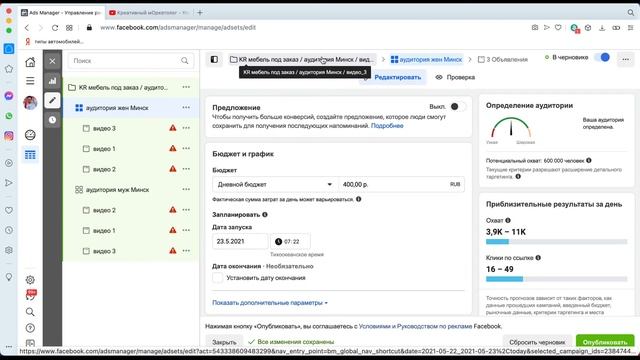640x360 pixels.
Task: Select the pencil edit mode icon
Action: click(52, 100)
